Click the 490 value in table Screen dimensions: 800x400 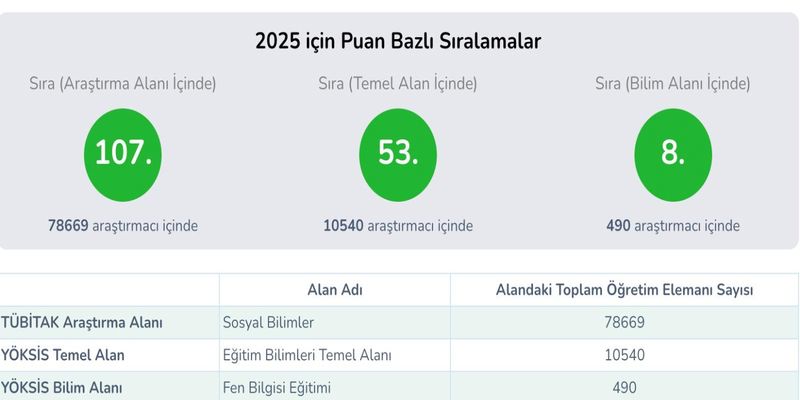(x=624, y=388)
